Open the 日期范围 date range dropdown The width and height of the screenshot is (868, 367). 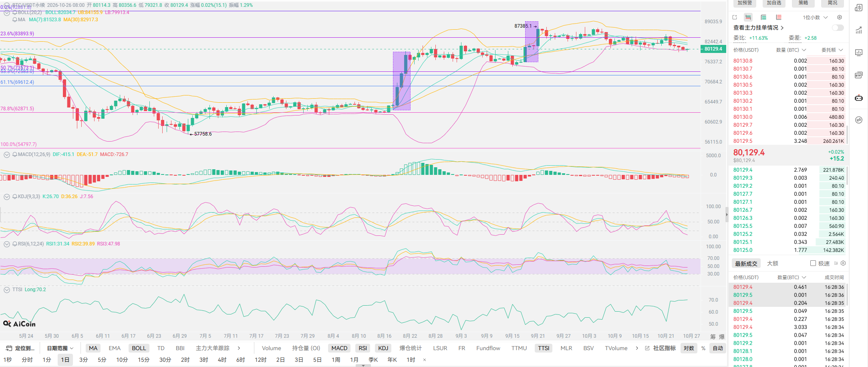coord(60,348)
